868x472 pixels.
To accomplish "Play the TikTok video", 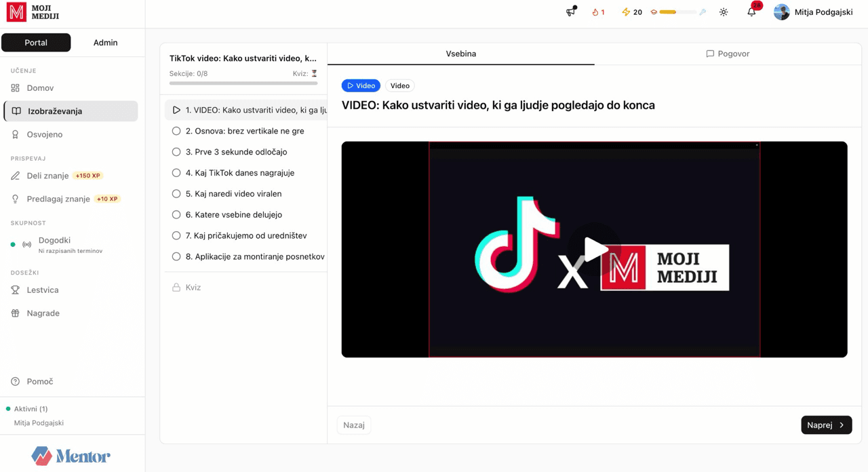I will pyautogui.click(x=595, y=249).
